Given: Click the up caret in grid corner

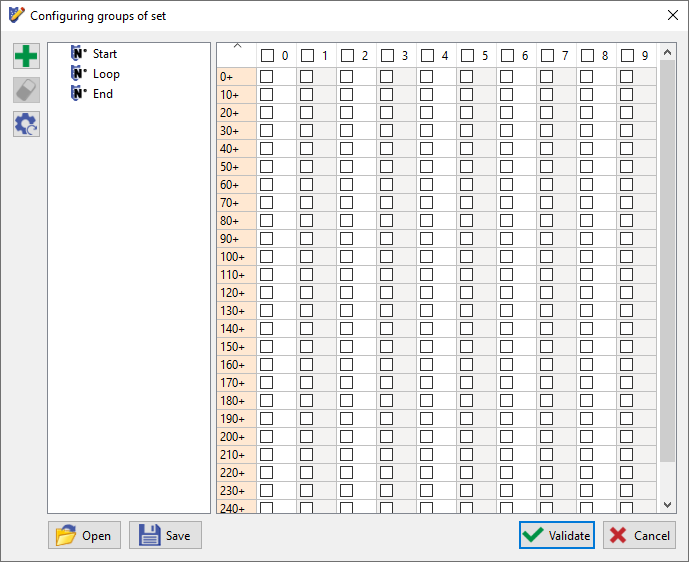Looking at the screenshot, I should 237,46.
